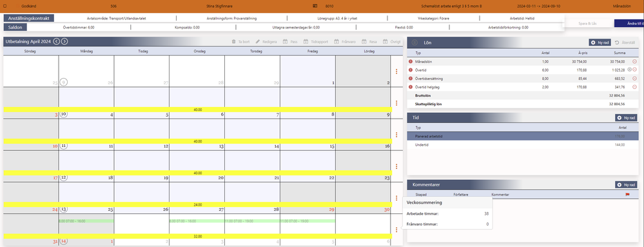Add a Resa entry from calendar toolbar

(369, 41)
